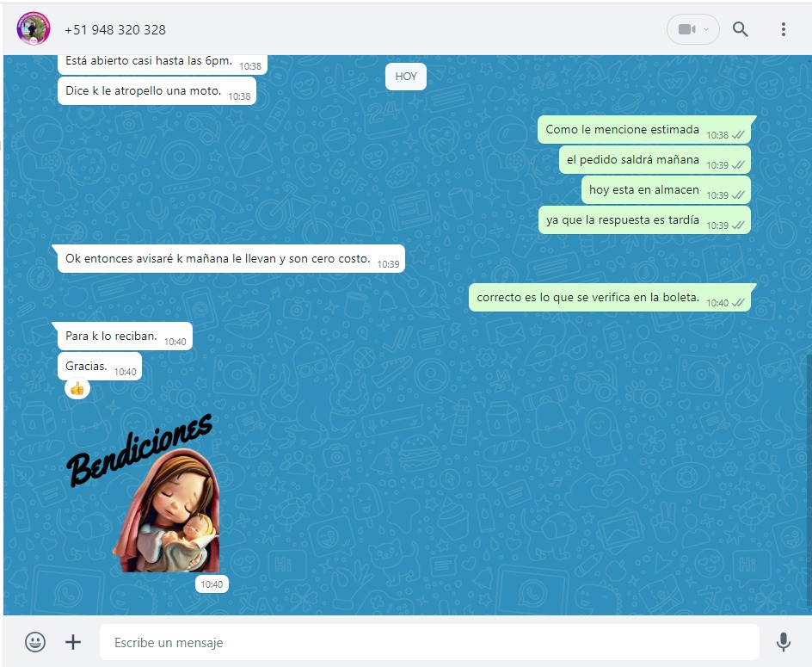Click the contact profile picture avatar
This screenshot has width=812, height=667.
pos(34,29)
